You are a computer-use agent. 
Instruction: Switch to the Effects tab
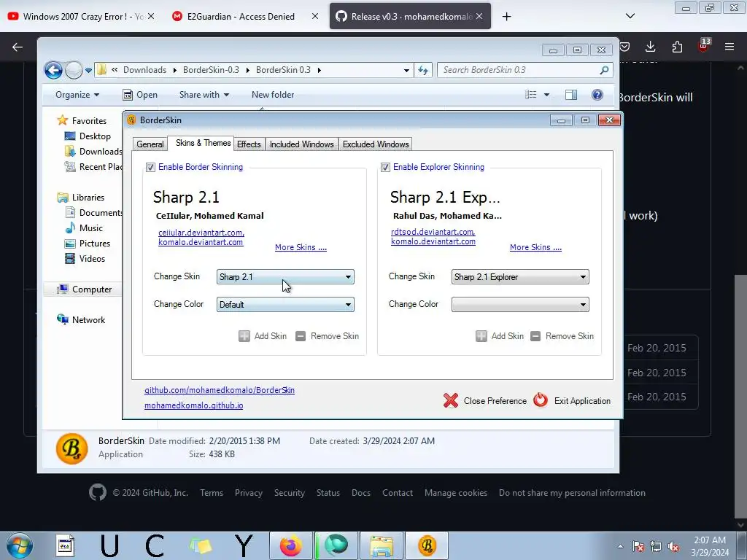tap(249, 144)
